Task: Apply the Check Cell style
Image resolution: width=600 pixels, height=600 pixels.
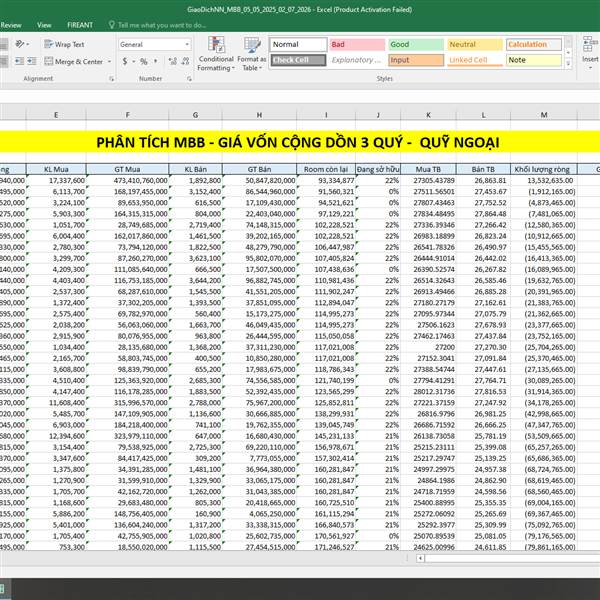Action: 298,60
